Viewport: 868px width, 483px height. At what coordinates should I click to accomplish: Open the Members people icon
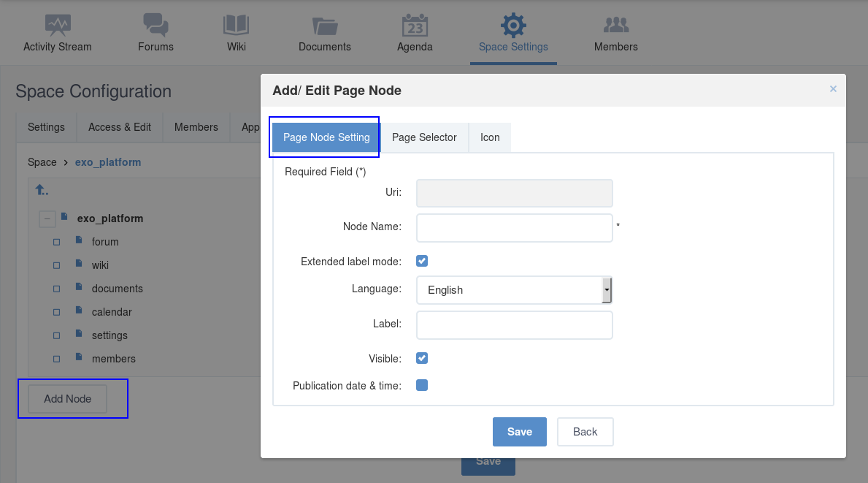(616, 25)
